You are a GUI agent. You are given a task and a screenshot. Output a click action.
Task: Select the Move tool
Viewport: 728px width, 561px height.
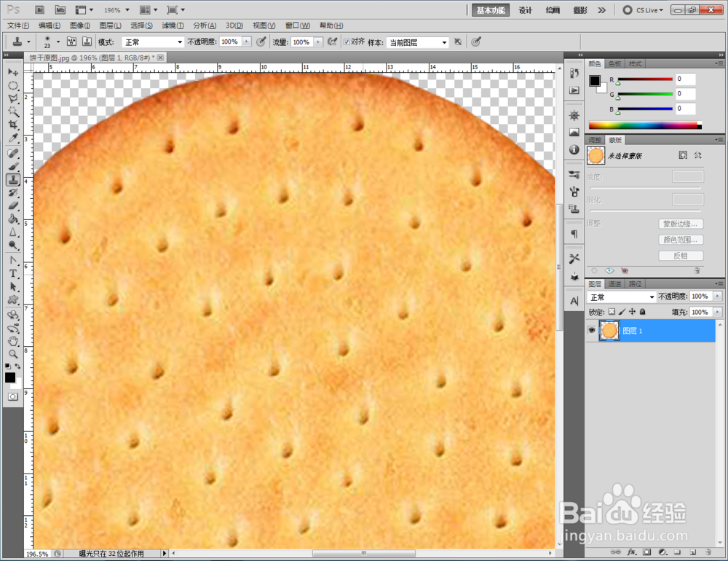(13, 72)
